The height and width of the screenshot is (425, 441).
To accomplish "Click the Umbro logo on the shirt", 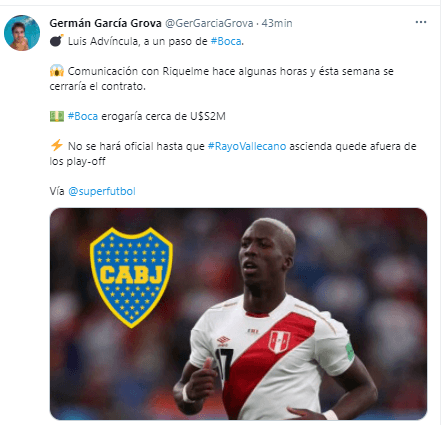I will (x=223, y=341).
